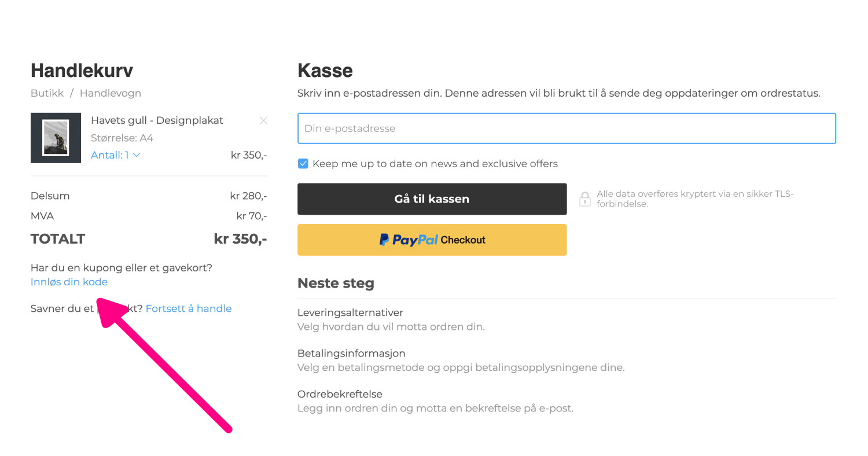868x456 pixels.
Task: Click the Havets gull poster thumbnail
Action: pyautogui.click(x=56, y=138)
